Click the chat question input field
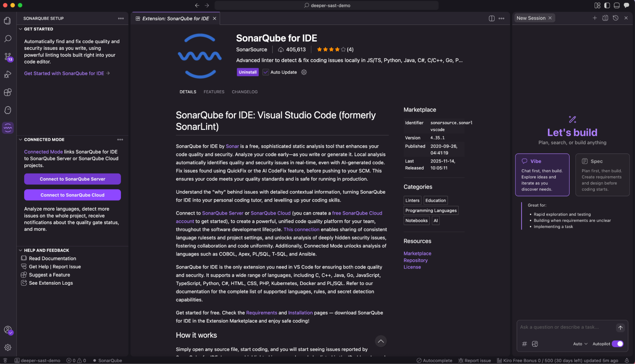Image resolution: width=635 pixels, height=364 pixels. point(565,327)
